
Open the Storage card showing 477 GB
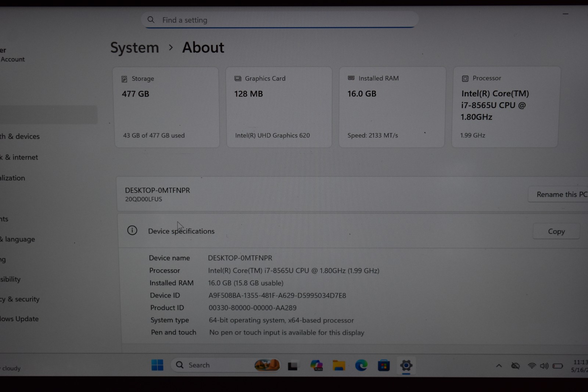tap(167, 107)
